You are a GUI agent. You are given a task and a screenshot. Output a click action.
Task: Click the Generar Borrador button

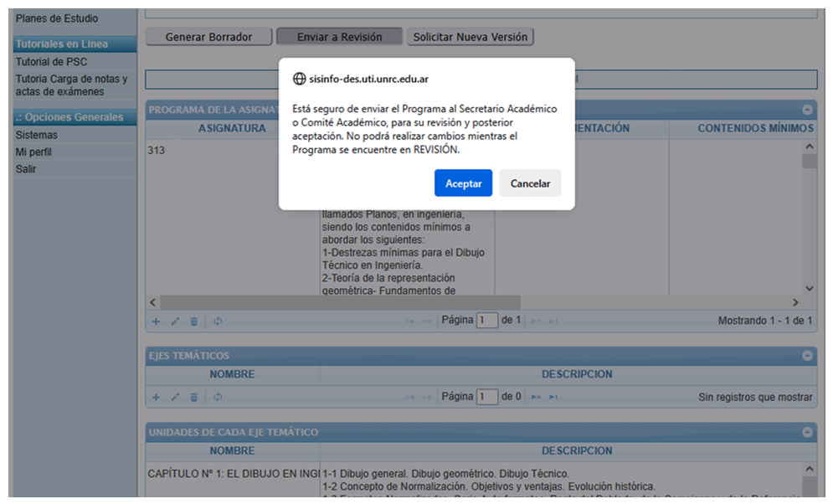[x=208, y=37]
